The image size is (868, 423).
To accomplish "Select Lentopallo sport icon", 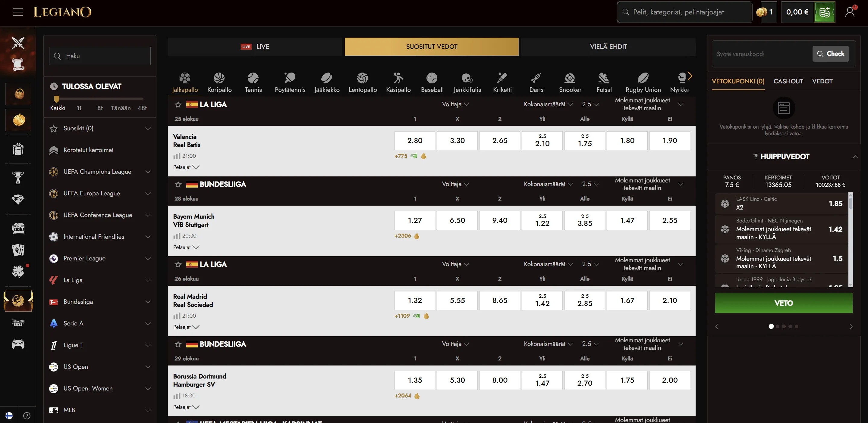I will 363,82.
